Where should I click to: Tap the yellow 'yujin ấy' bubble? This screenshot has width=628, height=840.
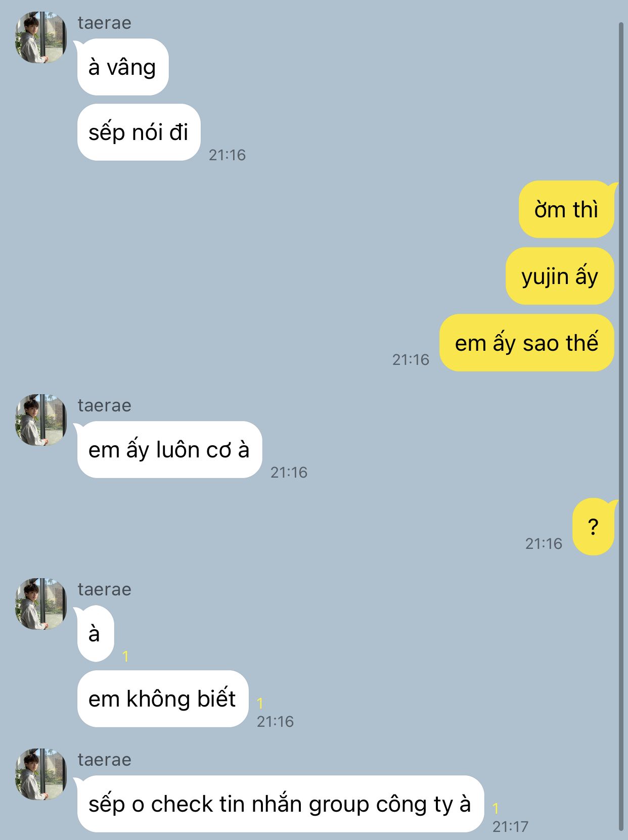(x=560, y=276)
